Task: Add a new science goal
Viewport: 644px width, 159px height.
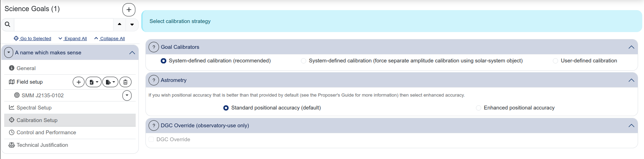Action: coord(129,10)
